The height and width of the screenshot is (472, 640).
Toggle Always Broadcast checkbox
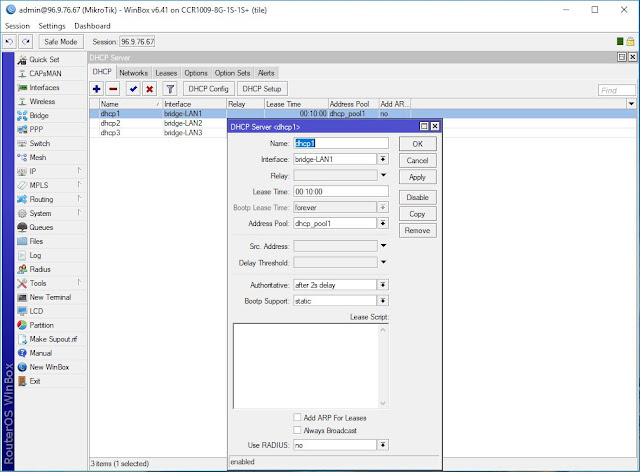[x=297, y=430]
